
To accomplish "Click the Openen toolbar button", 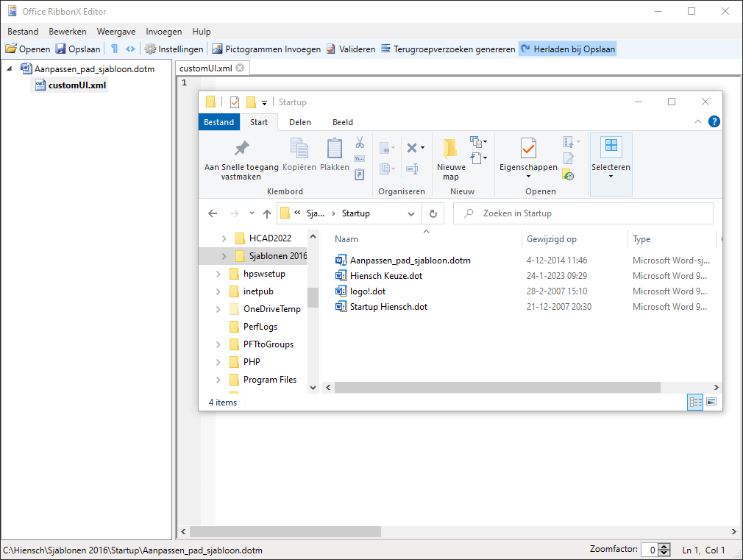I will pos(27,49).
